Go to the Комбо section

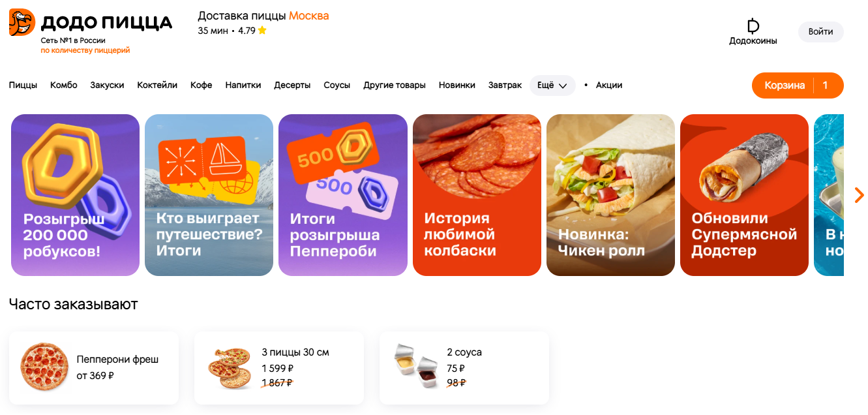pos(64,85)
